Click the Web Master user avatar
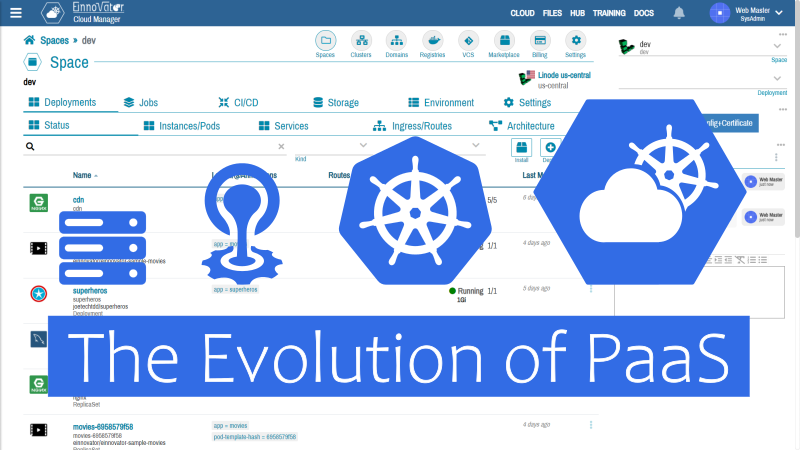The width and height of the screenshot is (800, 450). (x=719, y=13)
